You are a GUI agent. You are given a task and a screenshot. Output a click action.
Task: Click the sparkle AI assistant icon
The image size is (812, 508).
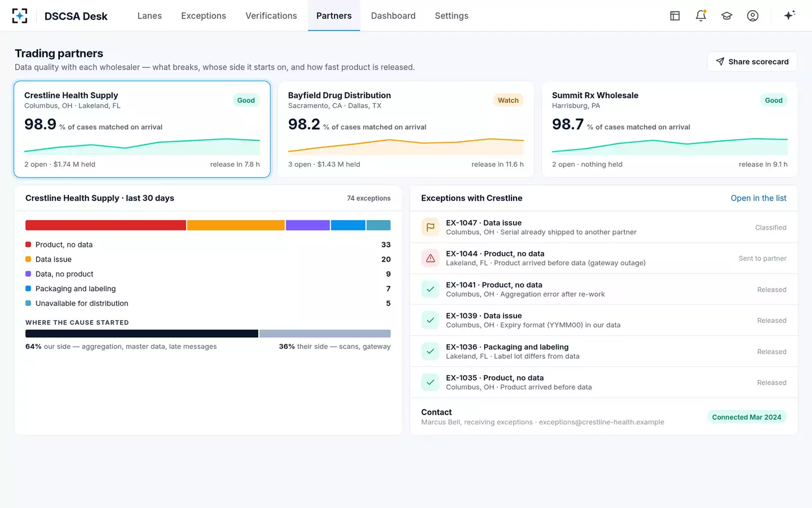[789, 15]
